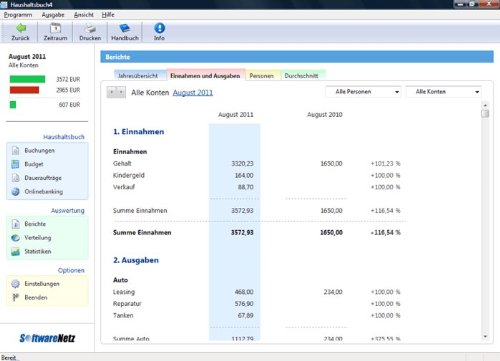Click the Verteilung pie chart icon
500x361 pixels.
pos(16,238)
